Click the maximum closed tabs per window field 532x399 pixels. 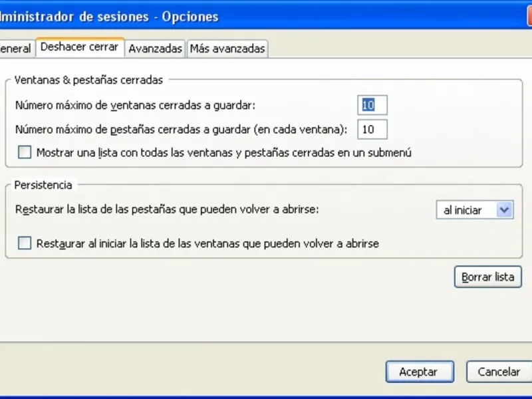click(x=372, y=129)
